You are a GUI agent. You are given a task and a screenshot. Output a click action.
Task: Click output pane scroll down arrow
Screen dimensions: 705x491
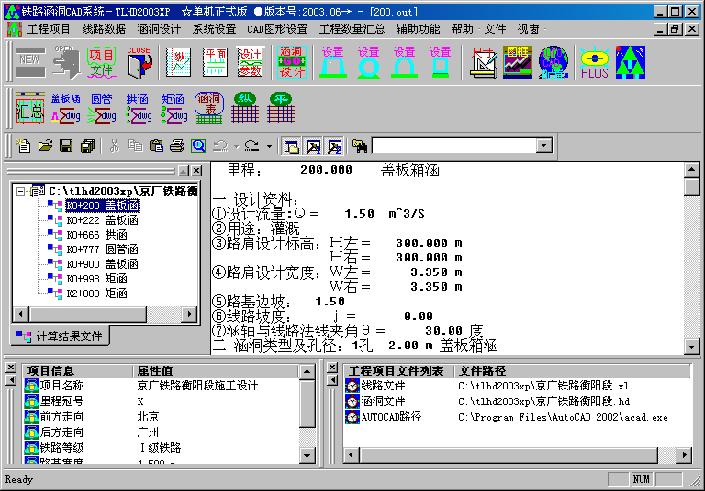(691, 346)
